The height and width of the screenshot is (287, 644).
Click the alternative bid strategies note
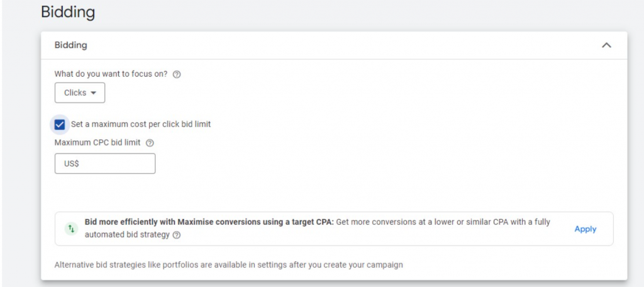[x=228, y=265]
